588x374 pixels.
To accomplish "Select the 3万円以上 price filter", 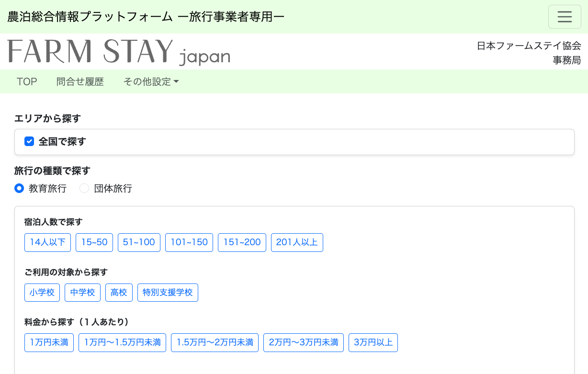I will click(x=373, y=343).
